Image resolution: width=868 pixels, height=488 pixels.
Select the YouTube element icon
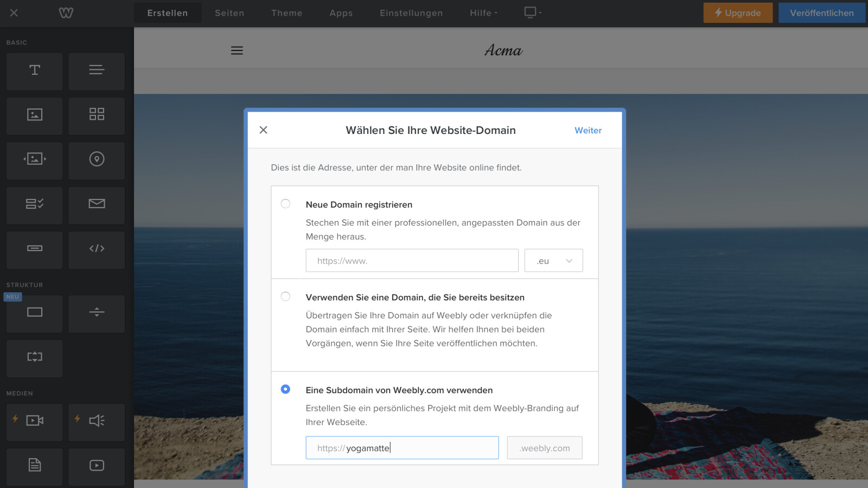(x=97, y=466)
